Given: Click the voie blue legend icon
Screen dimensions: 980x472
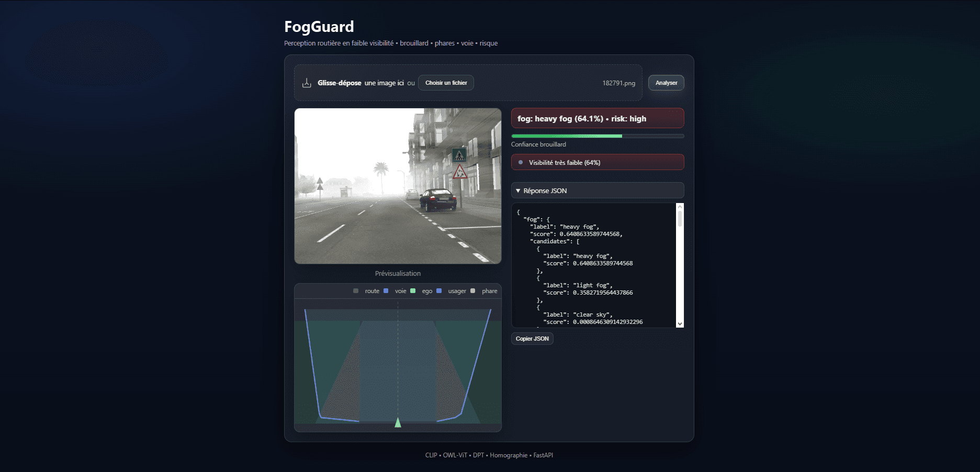Looking at the screenshot, I should pyautogui.click(x=386, y=291).
